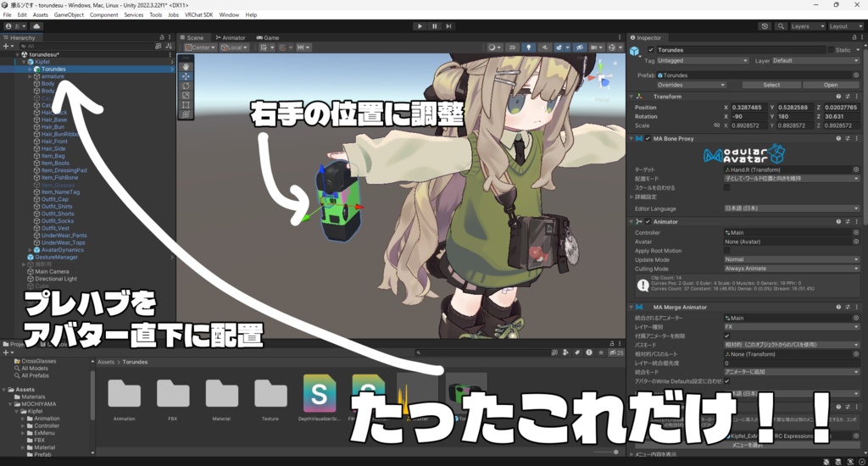Toggle Animator component enabled checkbox
The height and width of the screenshot is (466, 868).
648,221
